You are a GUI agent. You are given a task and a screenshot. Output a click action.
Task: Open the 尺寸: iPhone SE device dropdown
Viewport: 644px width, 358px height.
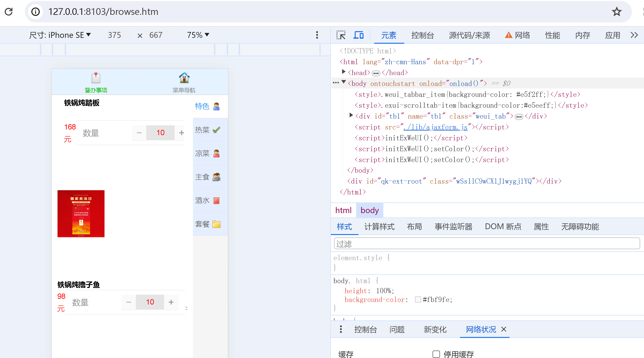[60, 35]
